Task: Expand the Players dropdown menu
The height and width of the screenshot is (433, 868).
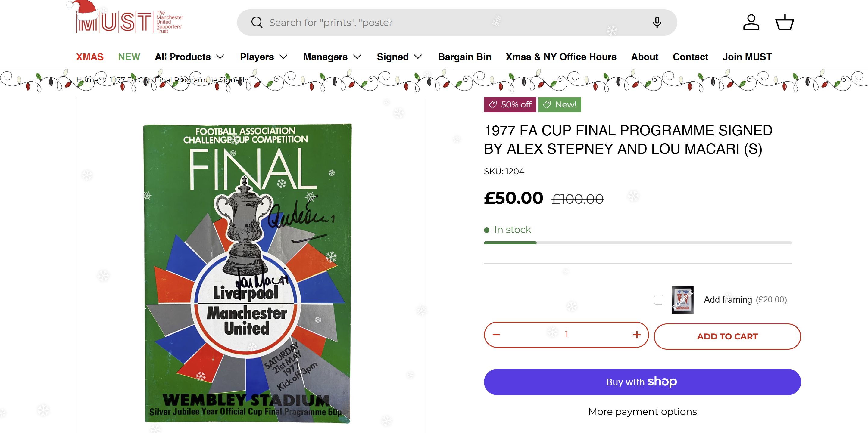Action: coord(264,57)
